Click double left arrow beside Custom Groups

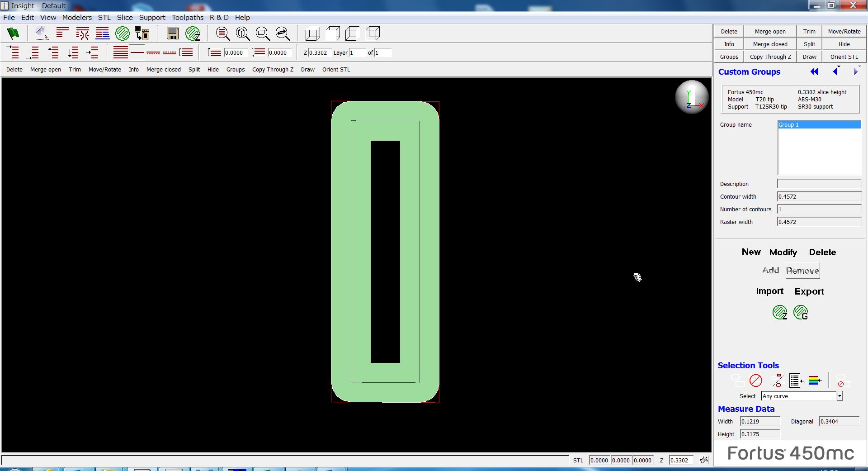pos(814,71)
